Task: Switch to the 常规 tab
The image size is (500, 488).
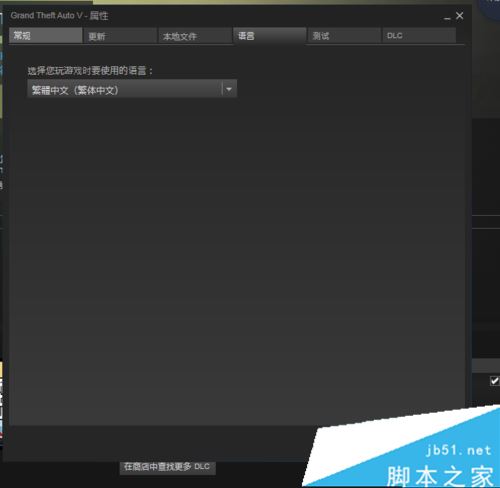Action: point(46,35)
